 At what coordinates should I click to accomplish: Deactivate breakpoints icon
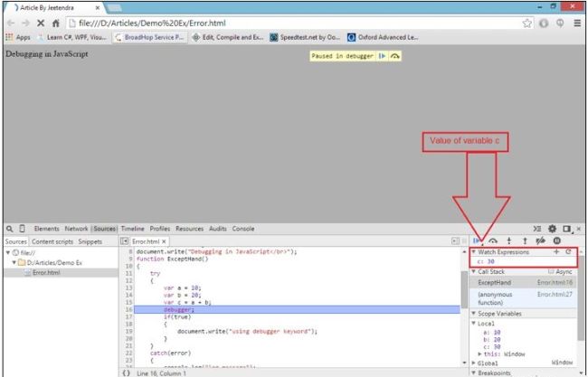540,241
